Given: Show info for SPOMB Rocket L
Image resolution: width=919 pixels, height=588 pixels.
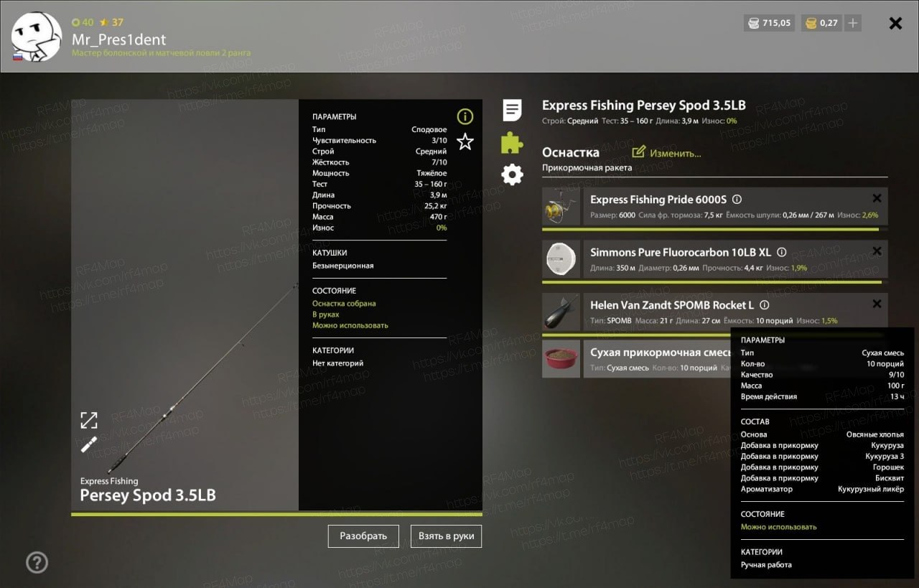Looking at the screenshot, I should (x=765, y=305).
